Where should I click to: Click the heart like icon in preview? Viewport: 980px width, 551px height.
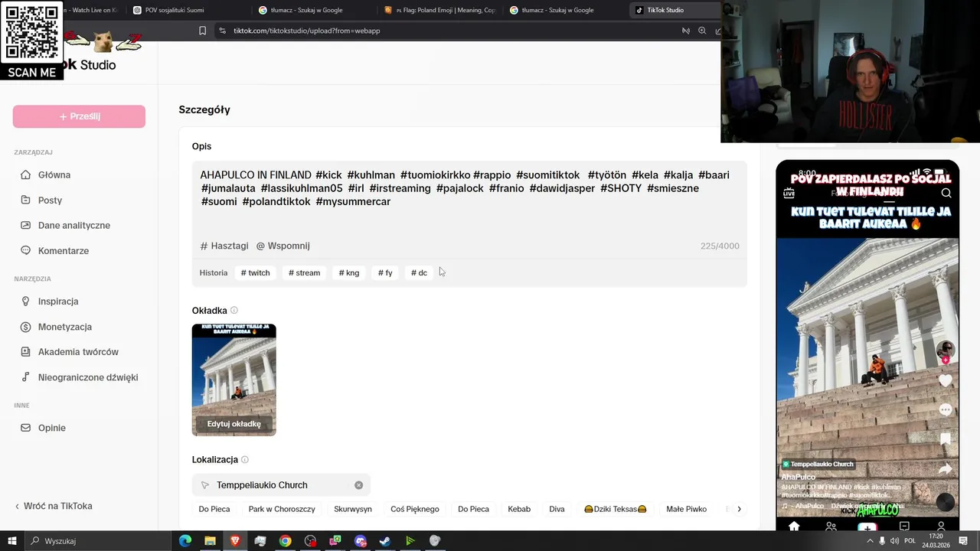946,381
